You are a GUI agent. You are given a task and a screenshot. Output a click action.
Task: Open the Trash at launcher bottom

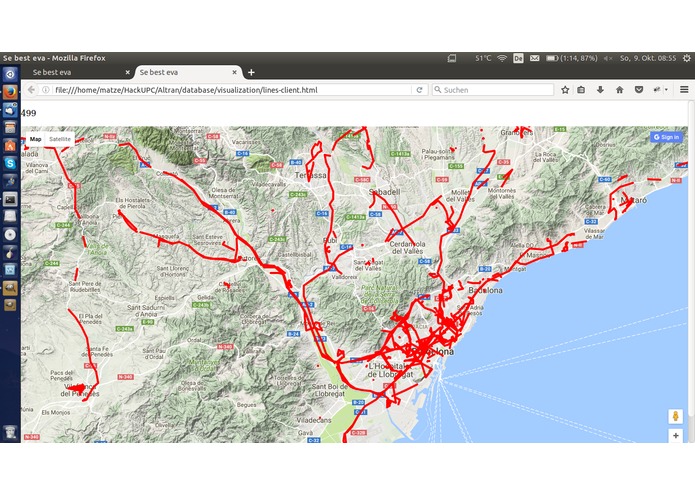pyautogui.click(x=10, y=432)
